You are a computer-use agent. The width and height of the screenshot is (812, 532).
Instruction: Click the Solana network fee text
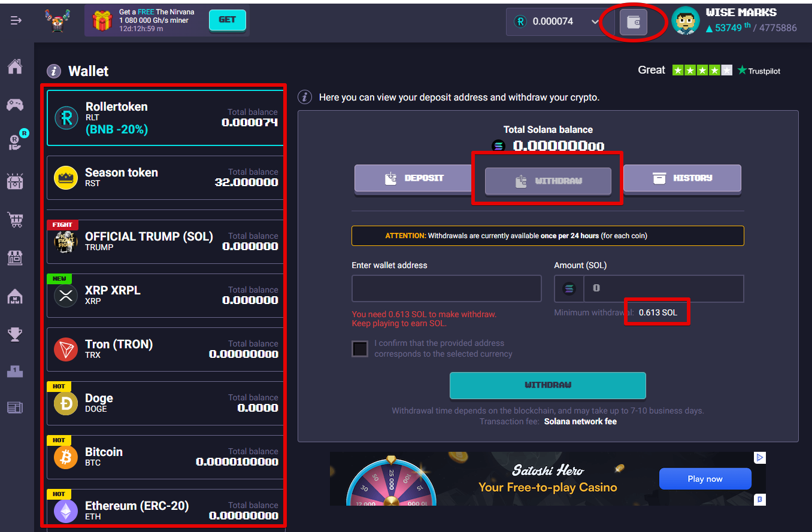tap(580, 421)
